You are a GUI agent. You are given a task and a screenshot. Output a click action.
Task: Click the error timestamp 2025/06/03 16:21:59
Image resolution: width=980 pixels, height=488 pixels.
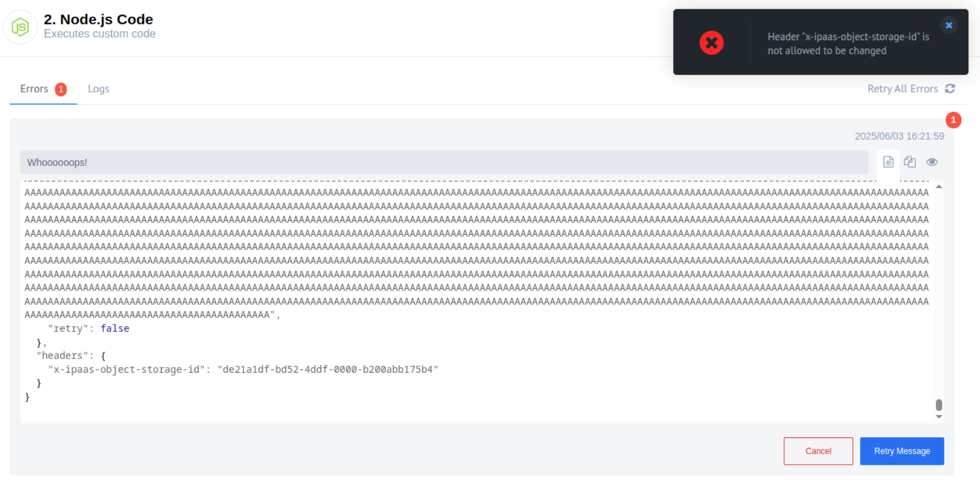pyautogui.click(x=899, y=136)
